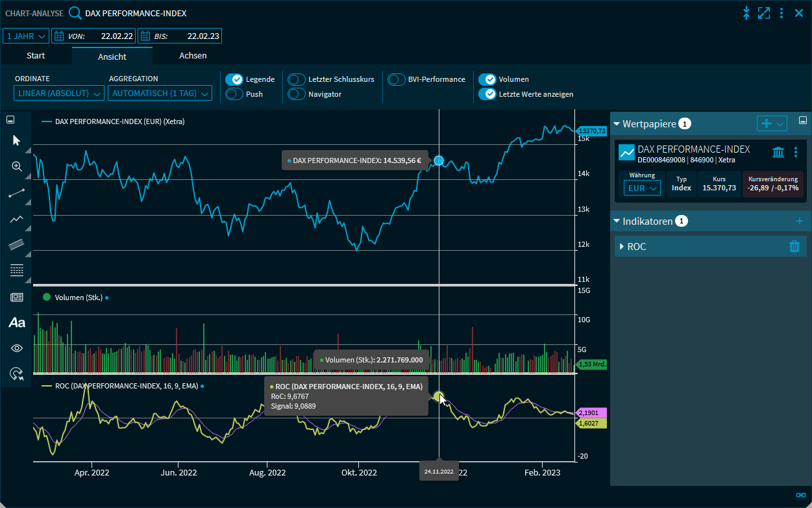Disable the Volumen toggle
Screen dimensions: 812x508
point(487,79)
